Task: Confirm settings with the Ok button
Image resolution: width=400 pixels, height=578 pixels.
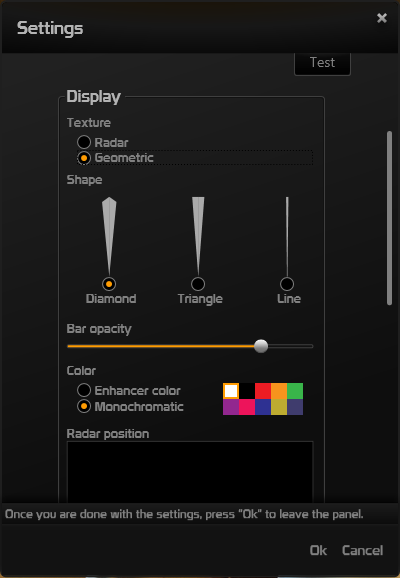Action: pyautogui.click(x=318, y=550)
